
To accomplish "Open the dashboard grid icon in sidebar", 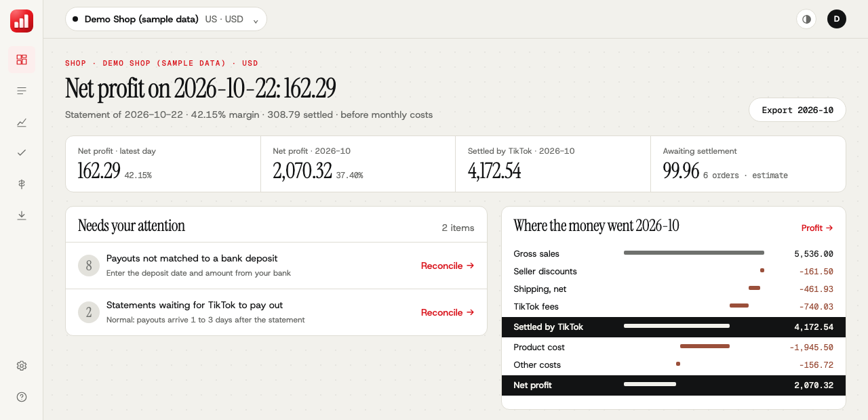I will 22,60.
